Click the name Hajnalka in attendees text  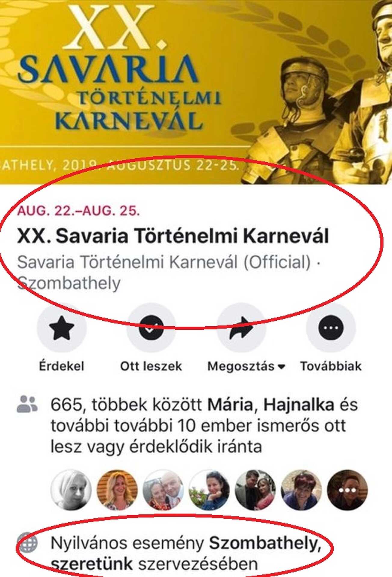click(299, 404)
